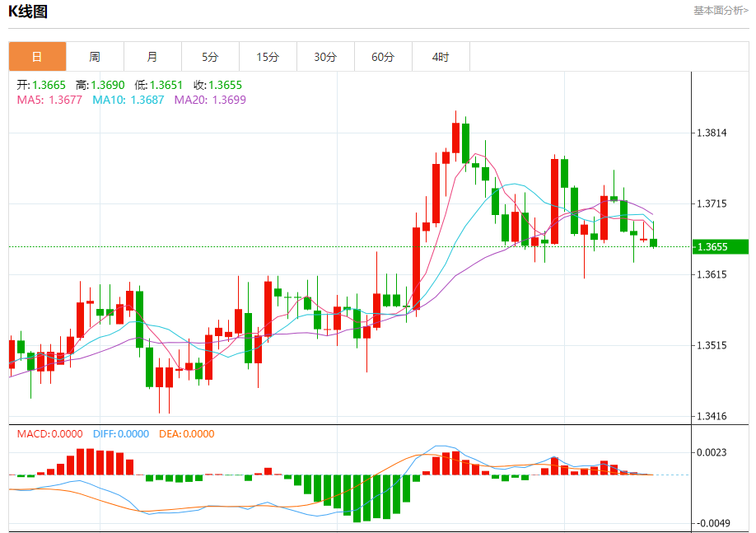Click the MACD:0.0000 indicator label

49,433
